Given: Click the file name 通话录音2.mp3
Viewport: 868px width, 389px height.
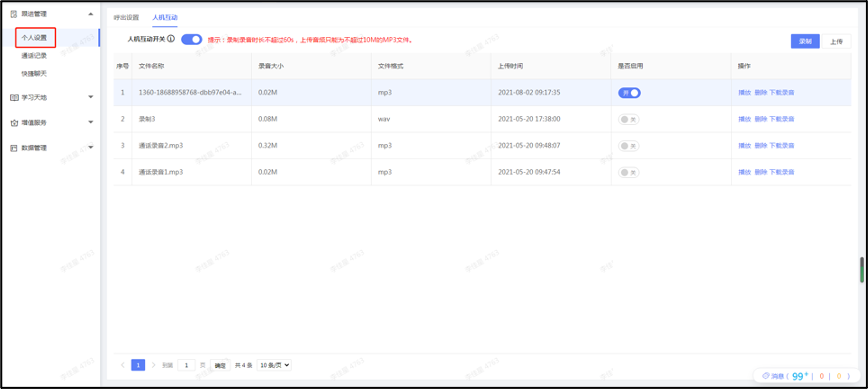Looking at the screenshot, I should [x=161, y=146].
